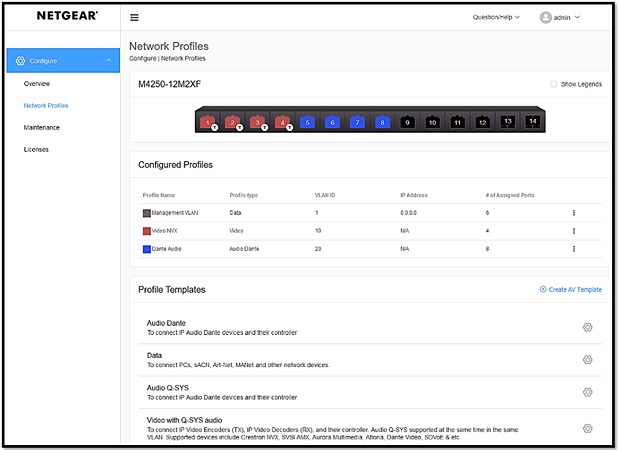Click gear icon for Data template
This screenshot has width=620, height=450.
pos(588,359)
